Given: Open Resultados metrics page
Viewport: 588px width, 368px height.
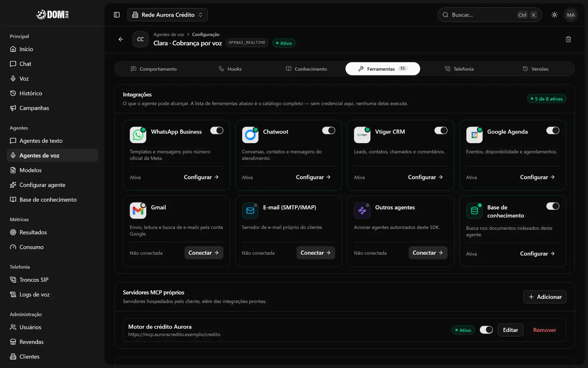Looking at the screenshot, I should tap(52, 232).
